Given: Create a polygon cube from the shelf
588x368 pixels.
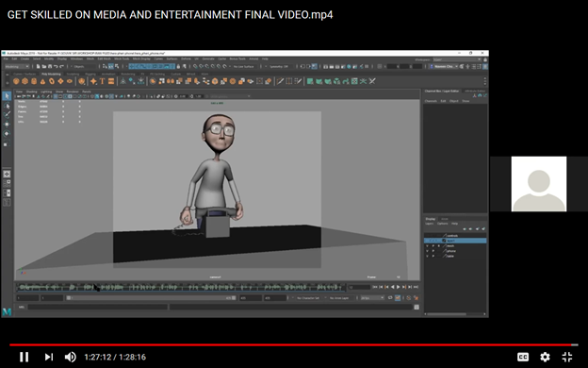Looking at the screenshot, I should [24, 81].
